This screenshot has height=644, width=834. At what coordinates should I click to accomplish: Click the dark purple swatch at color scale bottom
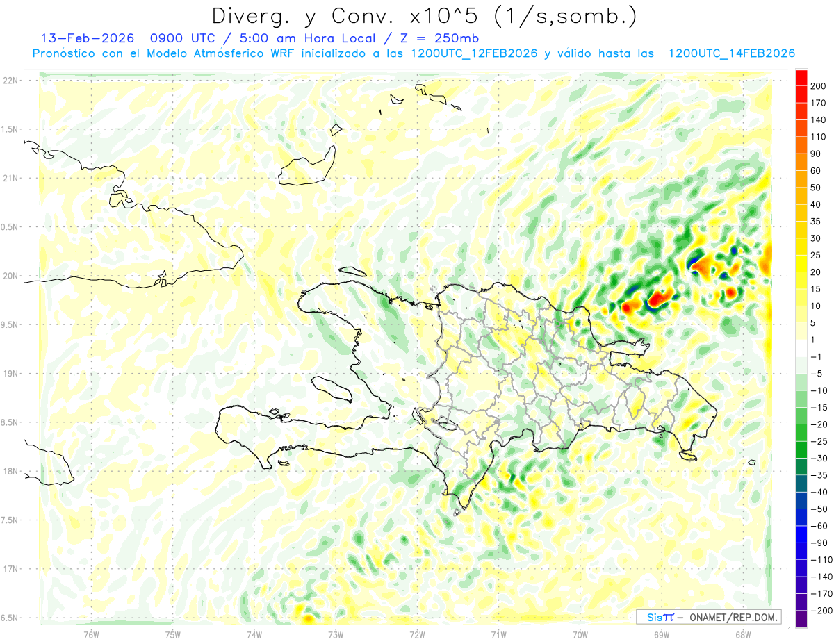pos(801,619)
